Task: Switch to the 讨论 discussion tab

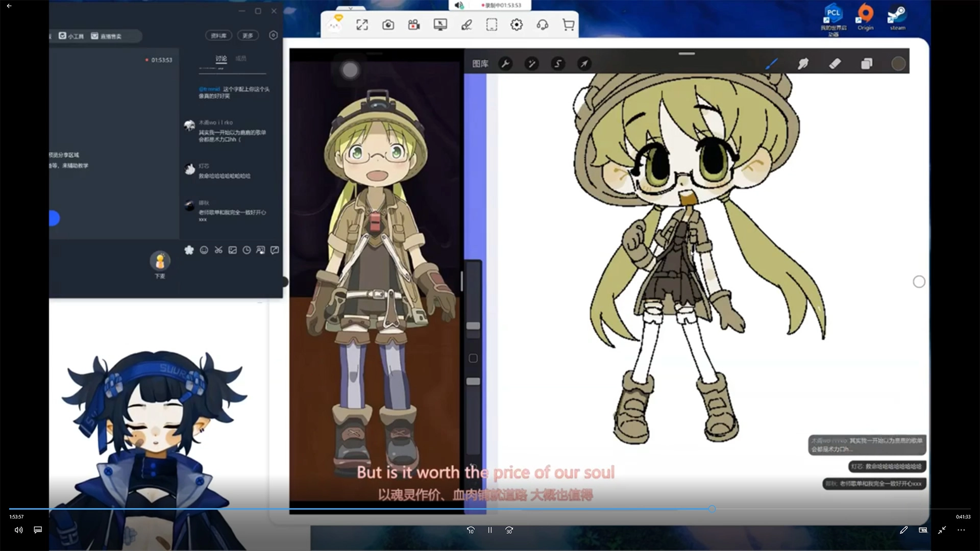Action: click(220, 59)
